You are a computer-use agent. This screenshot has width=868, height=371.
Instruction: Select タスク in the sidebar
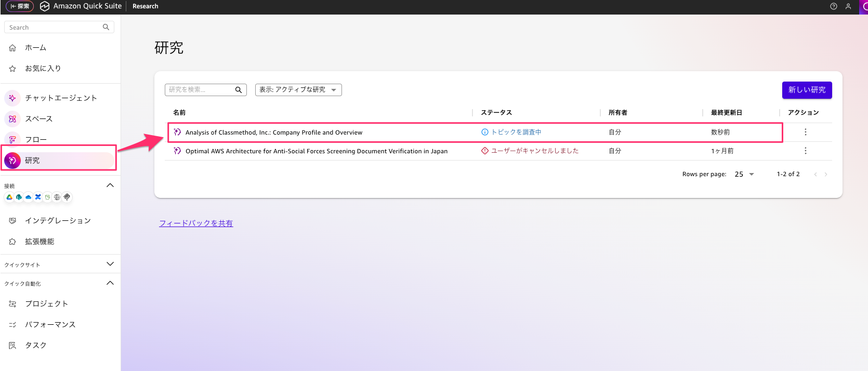pos(36,346)
